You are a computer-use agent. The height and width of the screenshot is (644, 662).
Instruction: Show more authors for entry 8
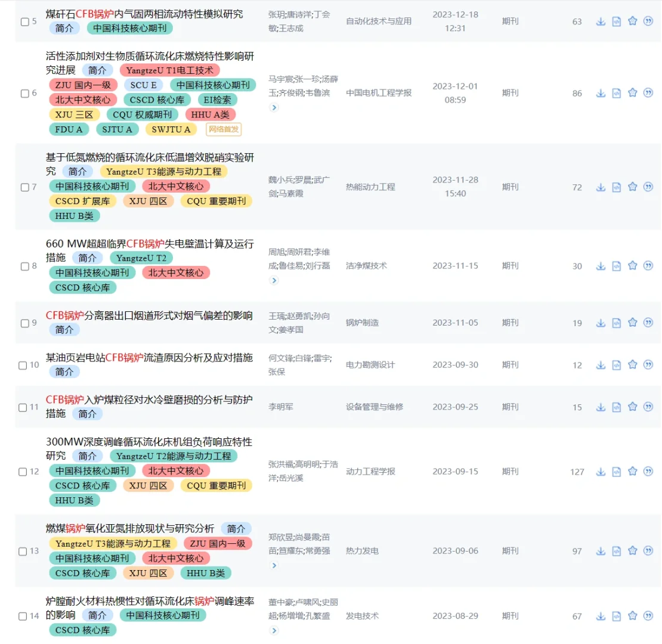click(x=274, y=280)
